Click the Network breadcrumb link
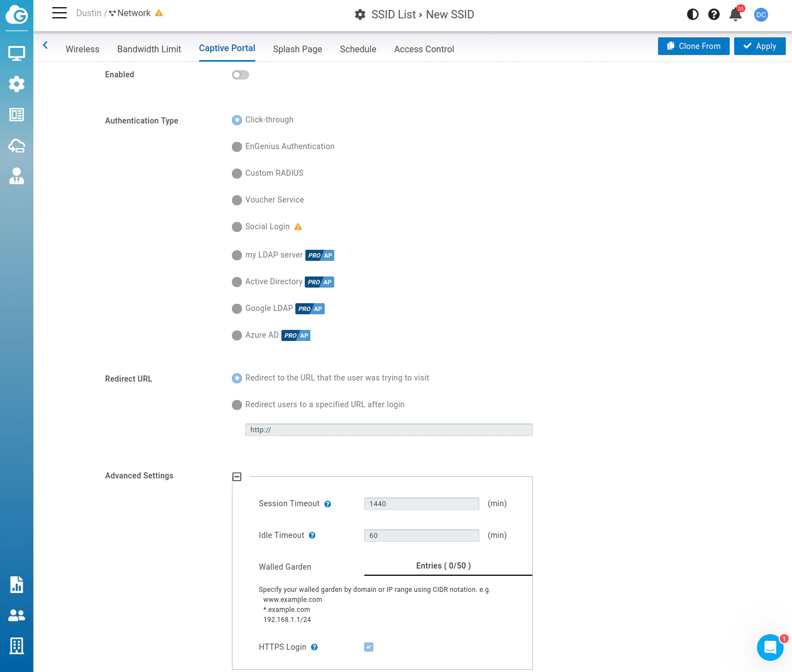This screenshot has height=672, width=792. (x=134, y=13)
